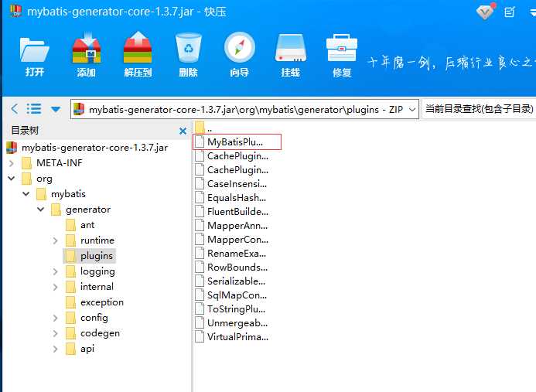Select the api folder in tree
The width and height of the screenshot is (536, 392).
pyautogui.click(x=80, y=349)
